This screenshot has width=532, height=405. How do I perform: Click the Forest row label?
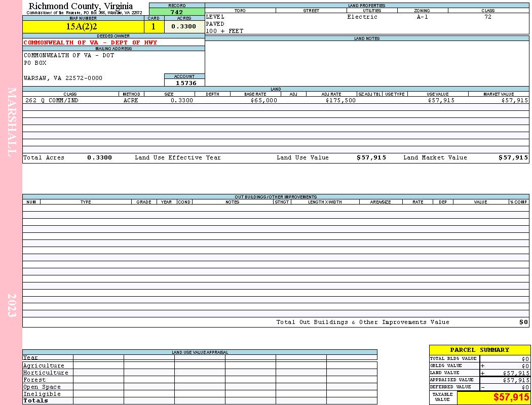coord(34,380)
